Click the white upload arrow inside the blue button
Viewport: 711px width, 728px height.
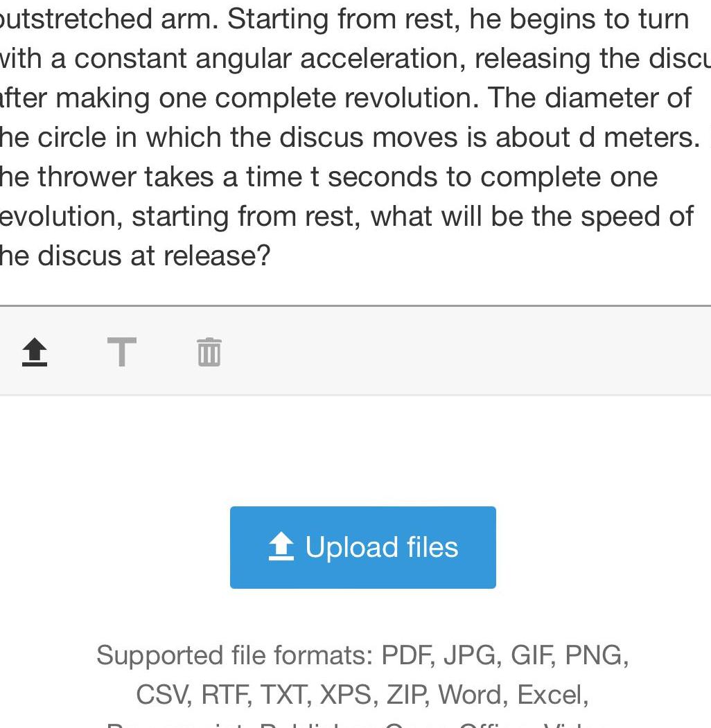(x=280, y=547)
